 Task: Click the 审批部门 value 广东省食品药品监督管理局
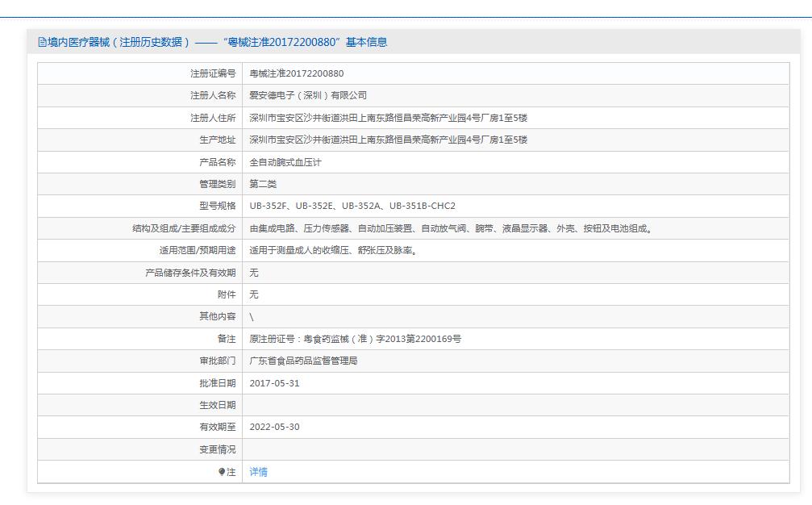click(x=305, y=361)
